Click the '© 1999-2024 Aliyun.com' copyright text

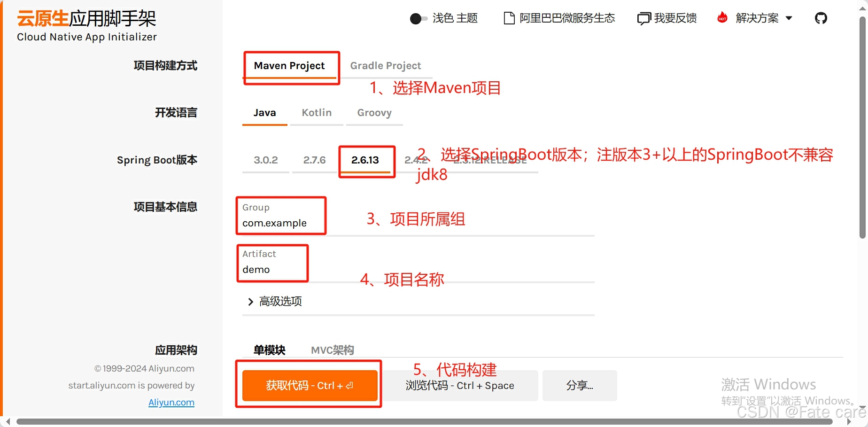[144, 369]
